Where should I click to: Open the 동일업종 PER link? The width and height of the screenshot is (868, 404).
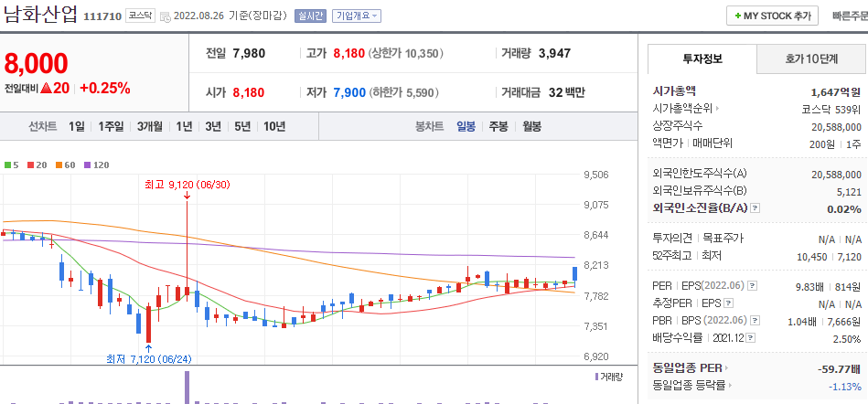(691, 368)
